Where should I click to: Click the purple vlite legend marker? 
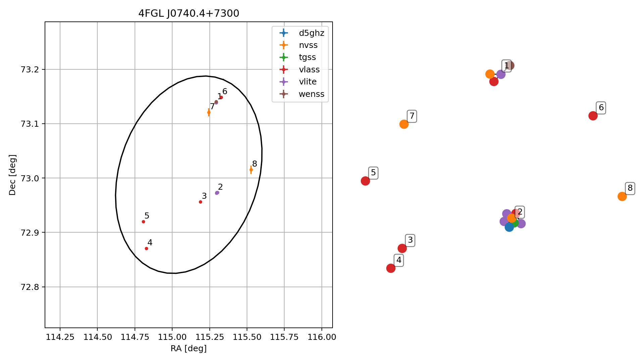click(x=284, y=82)
